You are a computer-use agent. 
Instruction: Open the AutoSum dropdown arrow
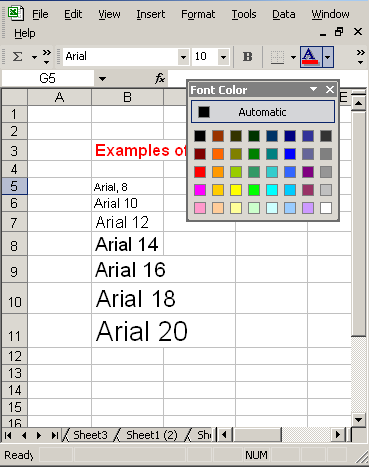click(x=34, y=57)
